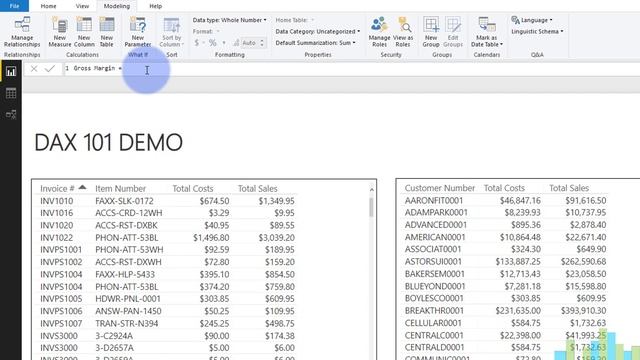Switch to Help tab
This screenshot has width=640, height=360.
(x=156, y=6)
